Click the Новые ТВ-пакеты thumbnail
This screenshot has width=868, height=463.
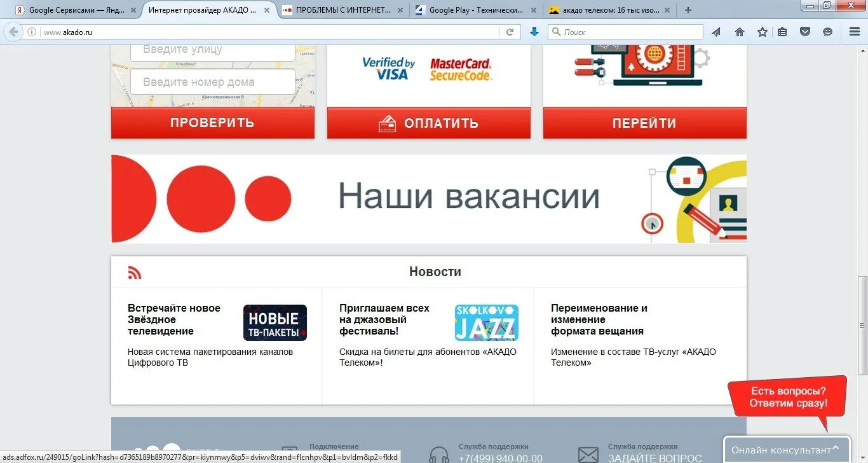coord(275,322)
